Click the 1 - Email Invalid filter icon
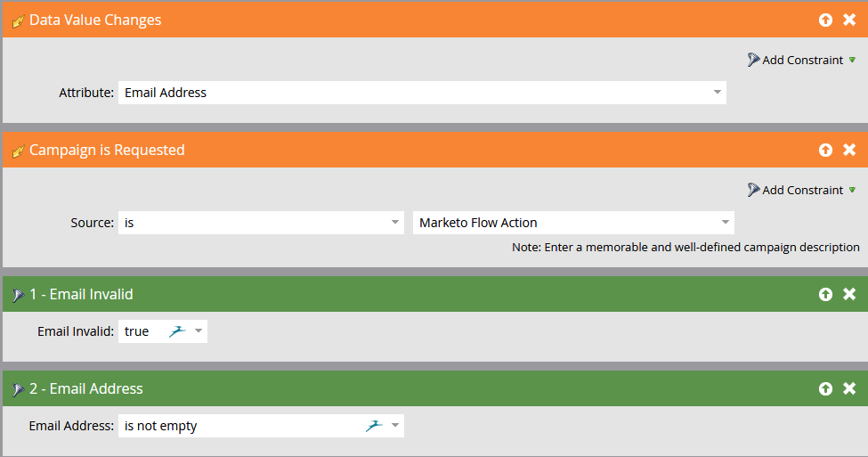Image resolution: width=868 pixels, height=457 pixels. click(19, 296)
